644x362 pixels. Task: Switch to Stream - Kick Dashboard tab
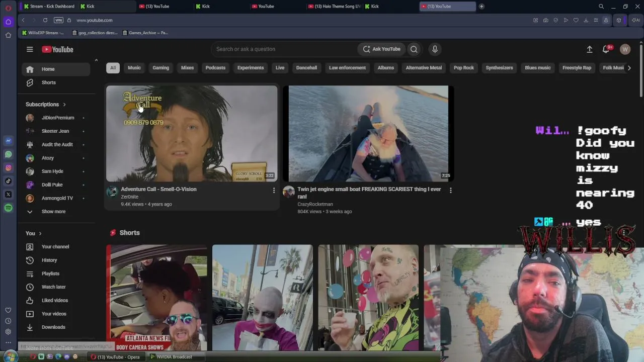[48, 7]
